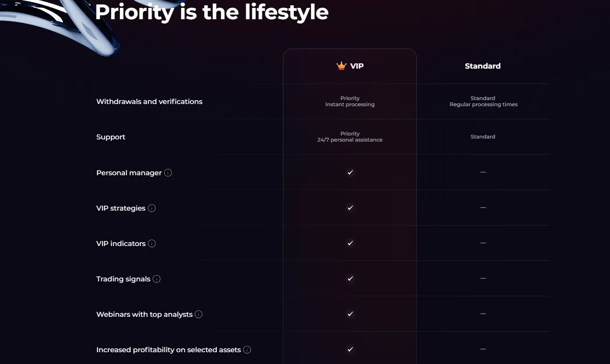This screenshot has height=364, width=610.
Task: Click VIP checkmark for Webinars row
Action: [x=350, y=314]
